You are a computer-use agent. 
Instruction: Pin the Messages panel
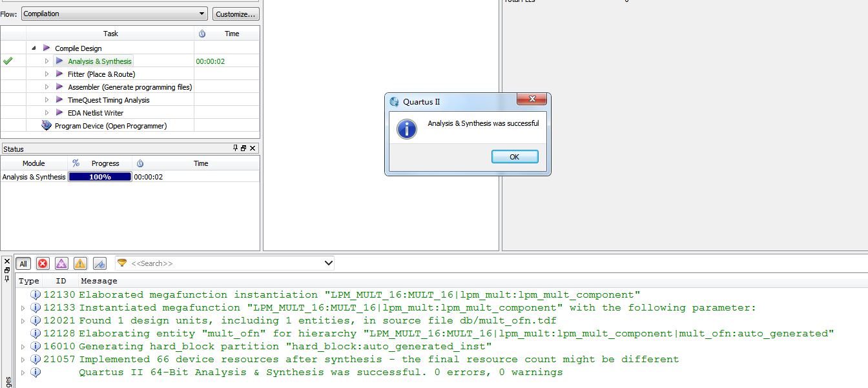(7, 278)
